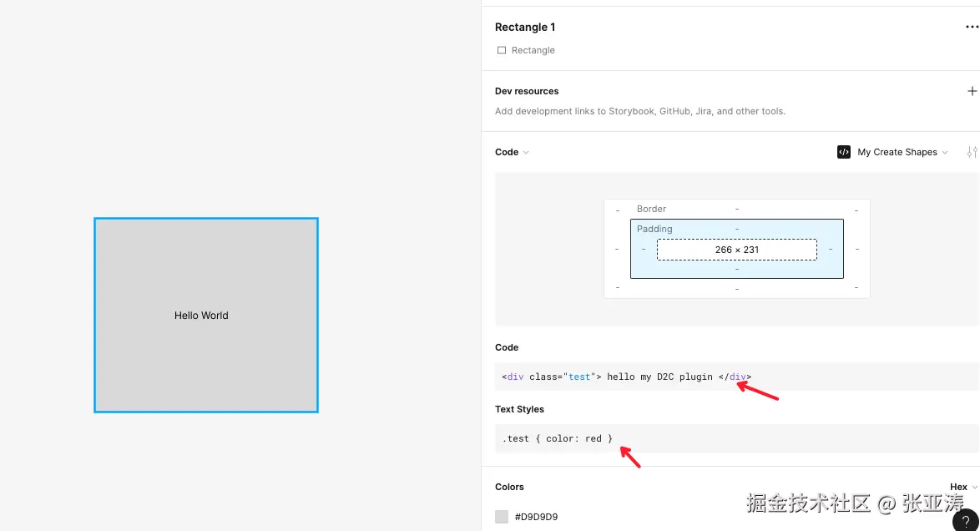Click the Rectangle layer type icon
The image size is (980, 531).
pos(501,50)
